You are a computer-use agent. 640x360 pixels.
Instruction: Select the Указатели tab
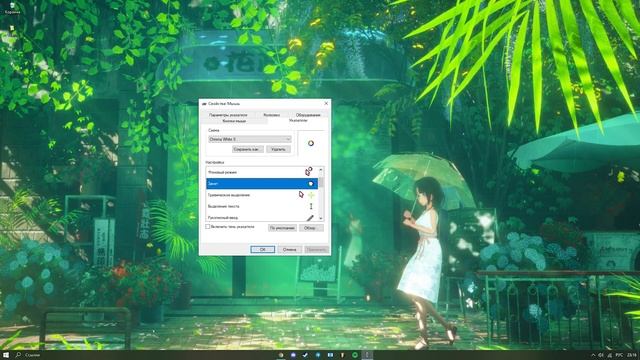298,121
